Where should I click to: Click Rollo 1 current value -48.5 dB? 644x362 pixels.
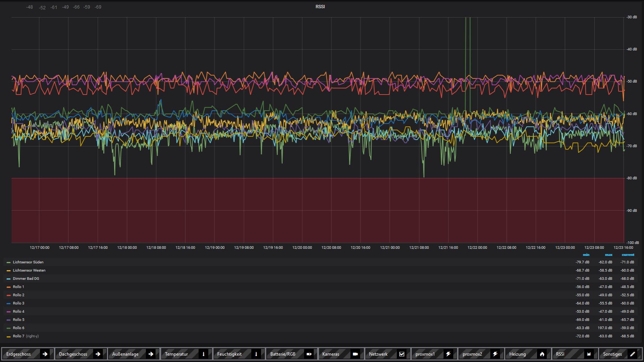(627, 287)
